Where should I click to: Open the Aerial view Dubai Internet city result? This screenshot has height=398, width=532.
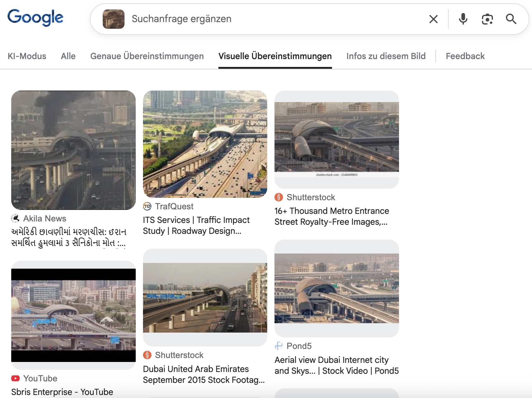coord(336,365)
